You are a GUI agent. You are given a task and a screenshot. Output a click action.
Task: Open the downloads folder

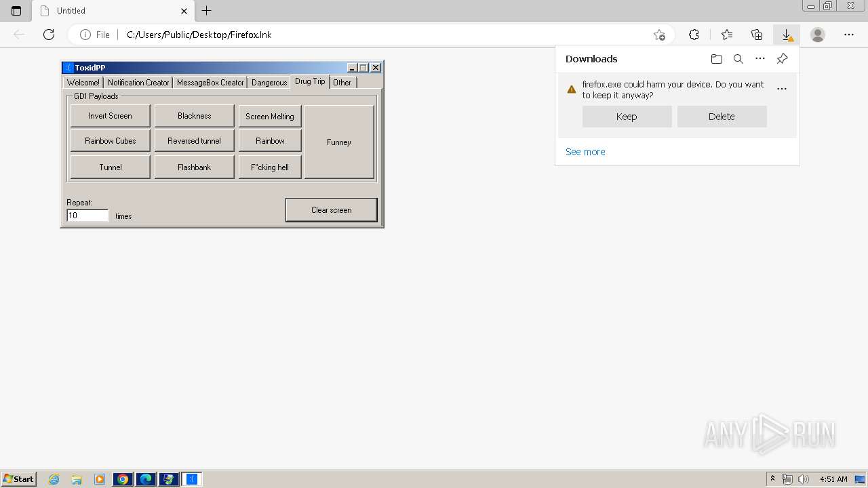coord(717,59)
